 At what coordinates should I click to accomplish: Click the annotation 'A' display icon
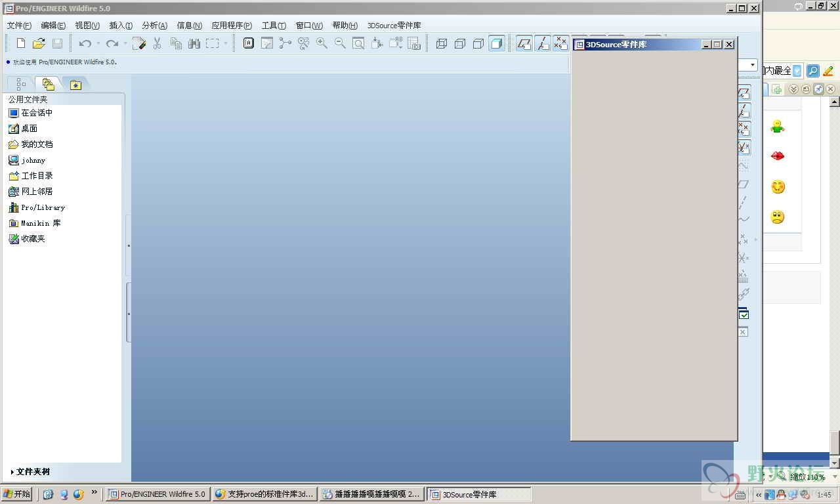249,43
